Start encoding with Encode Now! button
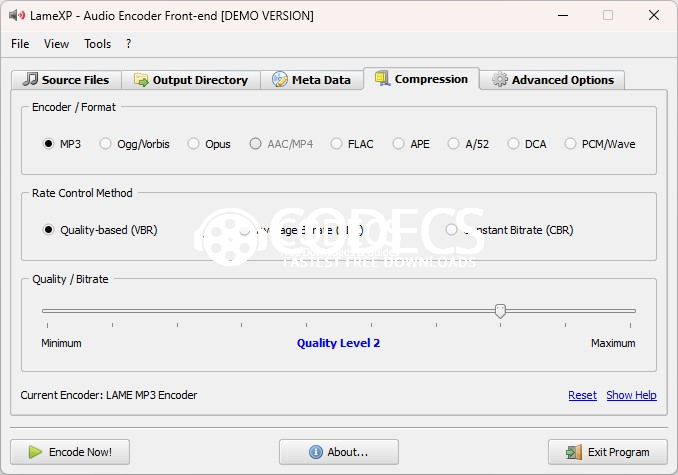 70,452
